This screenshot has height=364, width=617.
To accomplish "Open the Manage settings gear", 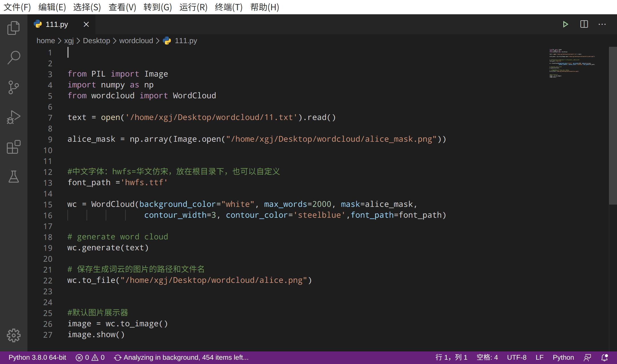I will (13, 335).
